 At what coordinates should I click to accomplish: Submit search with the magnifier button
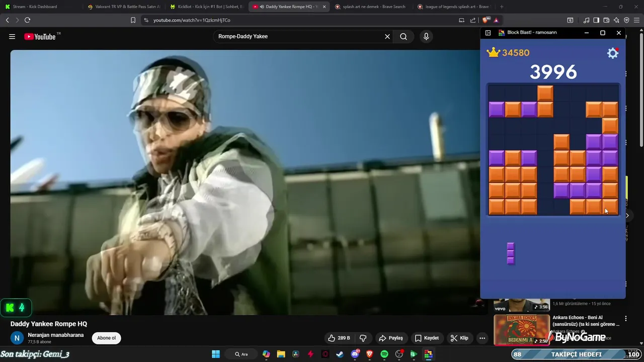(x=404, y=36)
